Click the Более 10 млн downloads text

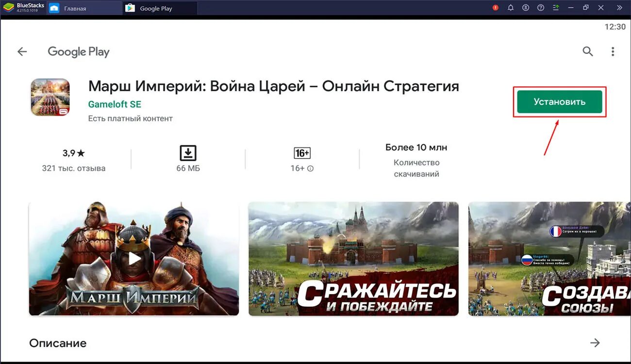(x=416, y=147)
